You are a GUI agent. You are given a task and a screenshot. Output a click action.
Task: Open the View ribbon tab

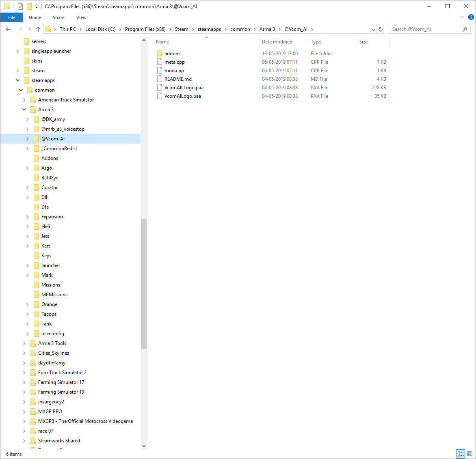coord(81,17)
